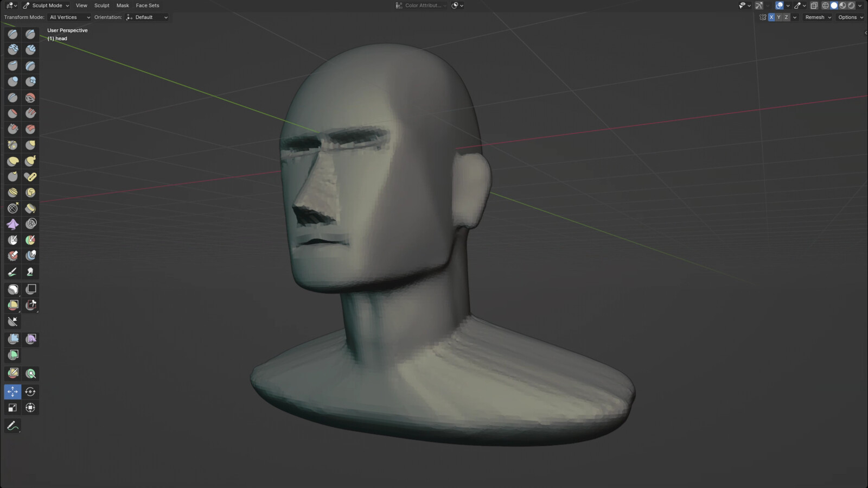868x488 pixels.
Task: Activate the Box Trim tool
Action: (30, 305)
